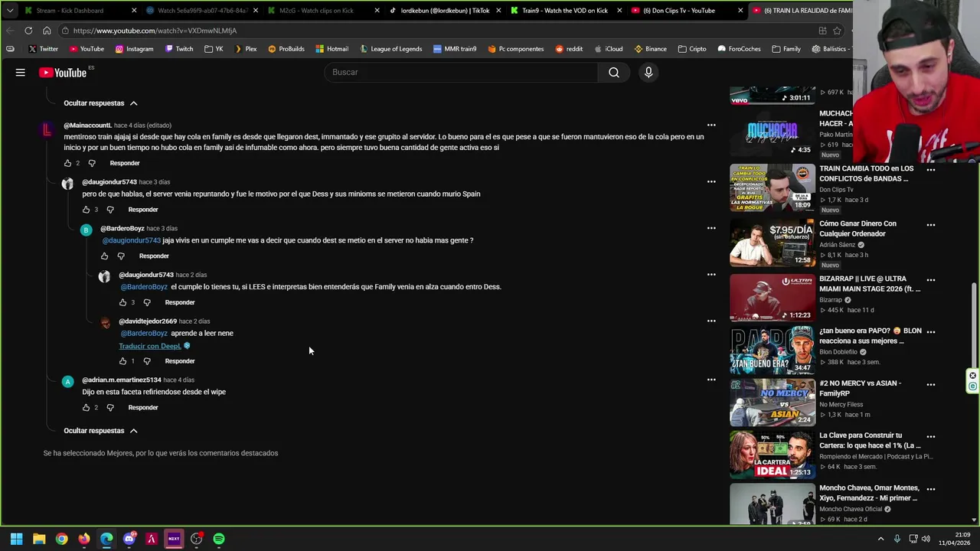
Task: Open @daugiondur5743 mention in BarderoBoyz reply
Action: tap(132, 240)
